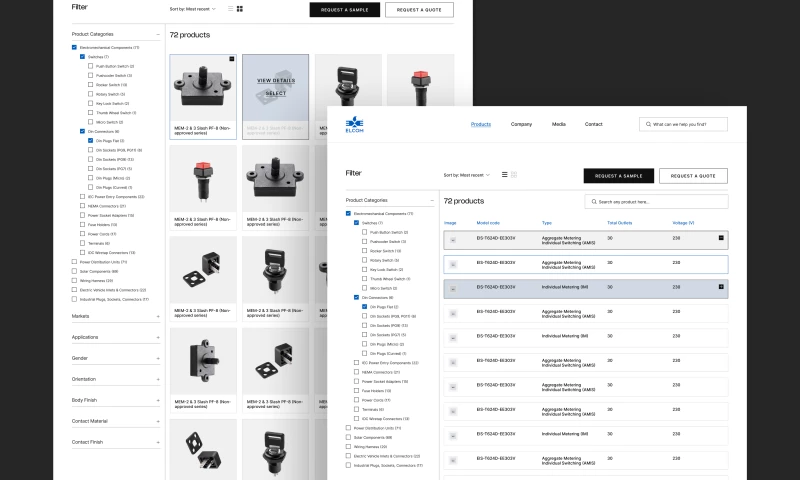Expand the Markets filter section
The height and width of the screenshot is (480, 800).
tap(158, 316)
